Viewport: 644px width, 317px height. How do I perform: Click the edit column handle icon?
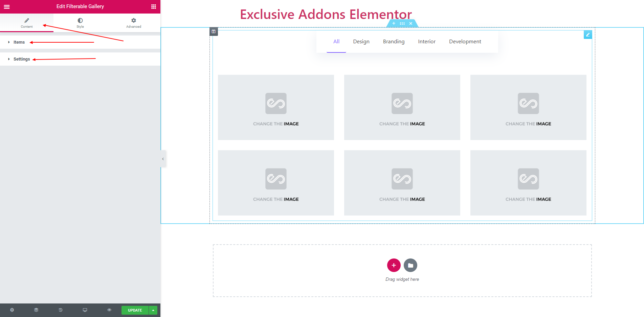coord(214,31)
